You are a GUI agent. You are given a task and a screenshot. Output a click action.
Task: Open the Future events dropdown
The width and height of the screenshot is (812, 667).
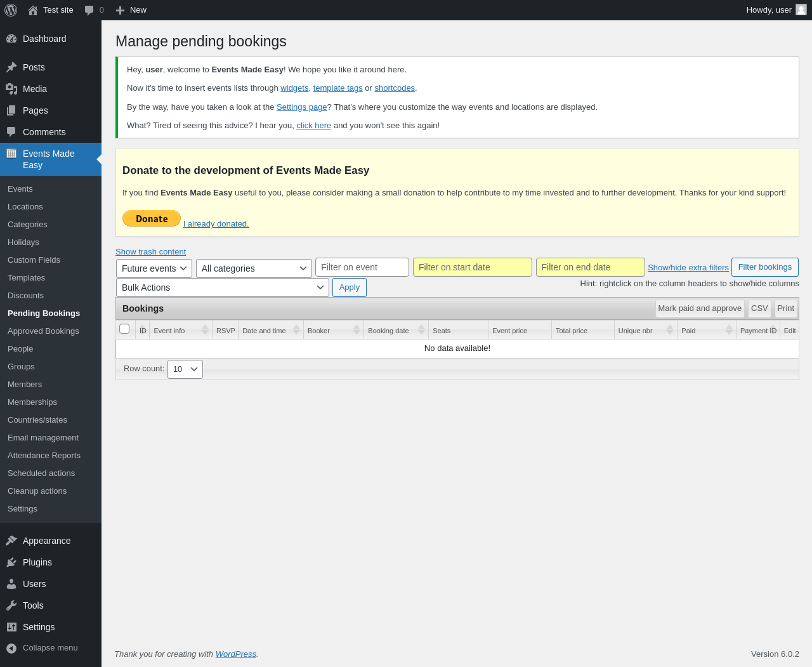pyautogui.click(x=154, y=268)
